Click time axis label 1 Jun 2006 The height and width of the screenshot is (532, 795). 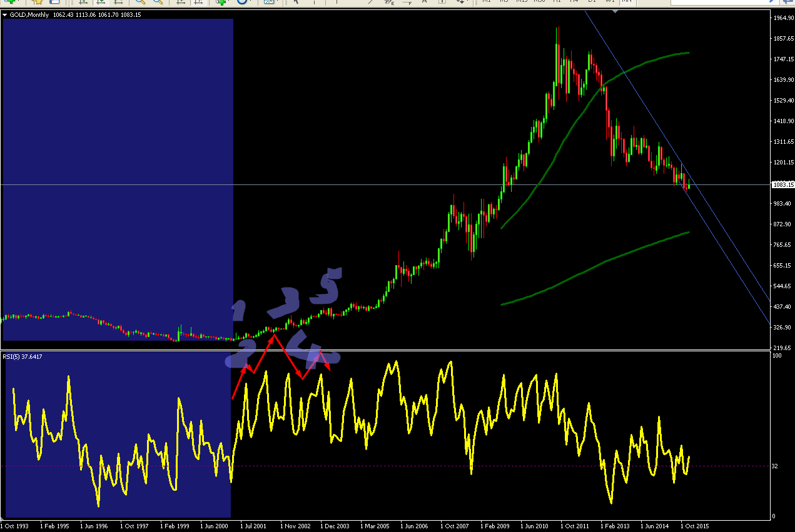(415, 526)
